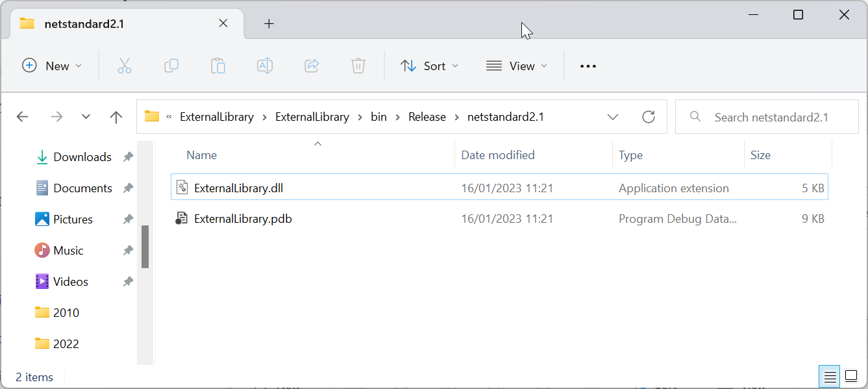
Task: Click the Copy icon in the toolbar
Action: point(171,66)
